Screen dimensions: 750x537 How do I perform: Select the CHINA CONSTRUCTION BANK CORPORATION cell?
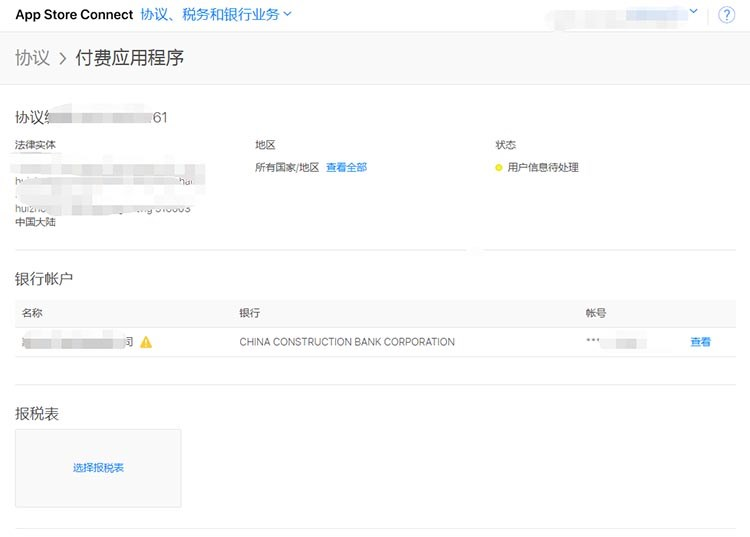(347, 342)
